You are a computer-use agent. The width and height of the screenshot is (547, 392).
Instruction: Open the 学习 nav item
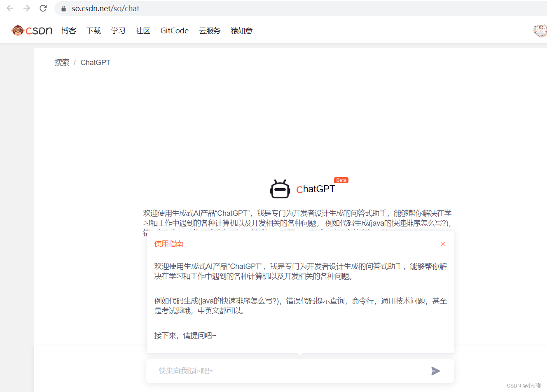point(118,31)
